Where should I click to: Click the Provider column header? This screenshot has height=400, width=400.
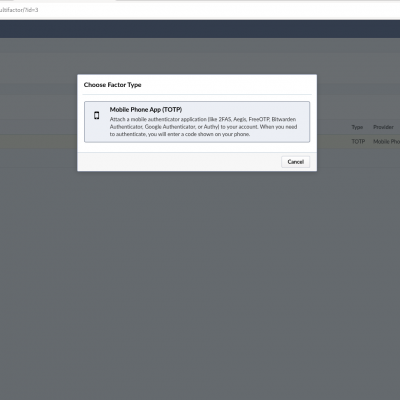383,127
